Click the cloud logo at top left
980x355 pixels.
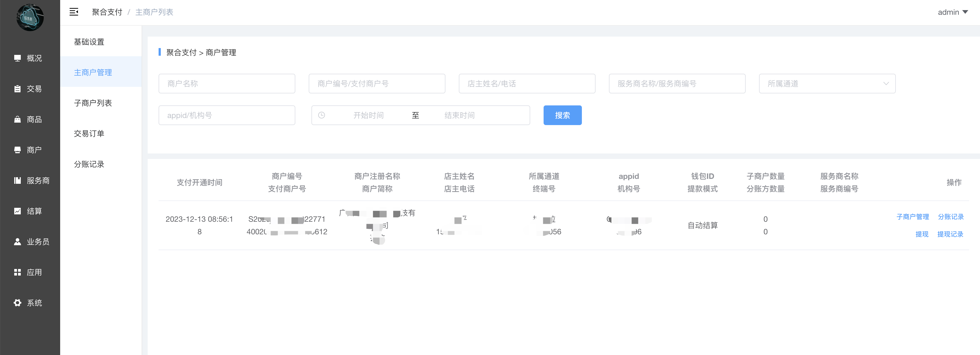(30, 17)
